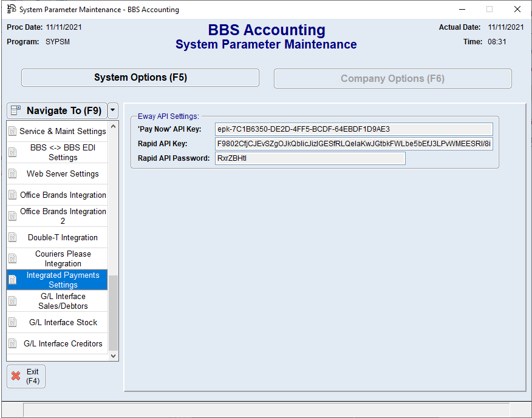
Task: Click the icon beside G/L Interface Creditors
Action: 13,344
